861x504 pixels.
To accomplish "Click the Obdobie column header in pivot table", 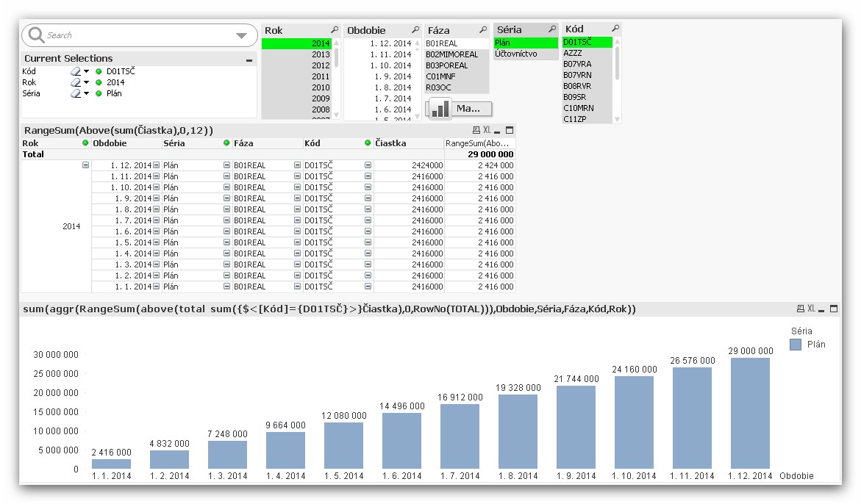I will (110, 143).
